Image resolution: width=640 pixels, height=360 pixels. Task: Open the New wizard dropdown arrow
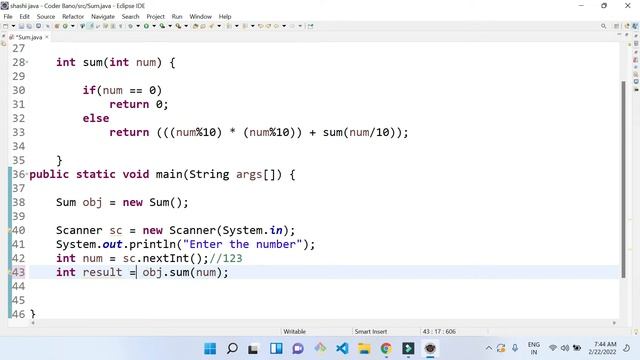13,26
